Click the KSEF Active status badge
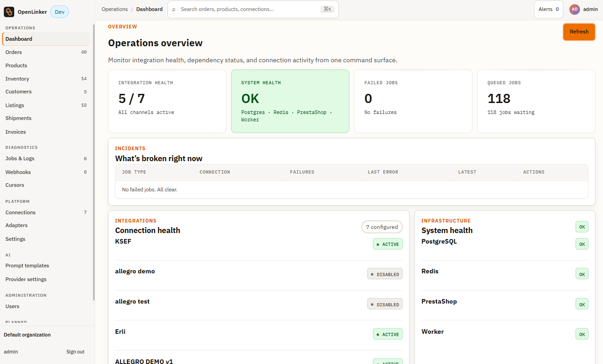Viewport: 603px width, 364px height. pos(388,244)
